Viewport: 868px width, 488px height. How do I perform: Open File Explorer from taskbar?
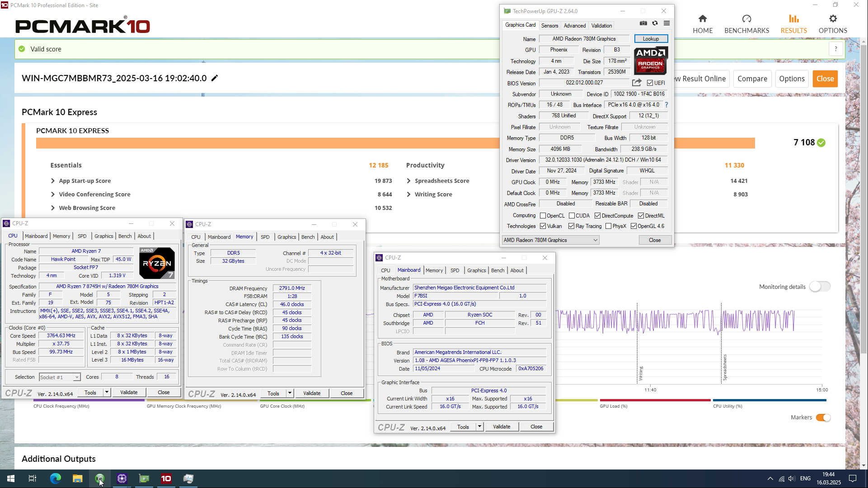tap(78, 479)
